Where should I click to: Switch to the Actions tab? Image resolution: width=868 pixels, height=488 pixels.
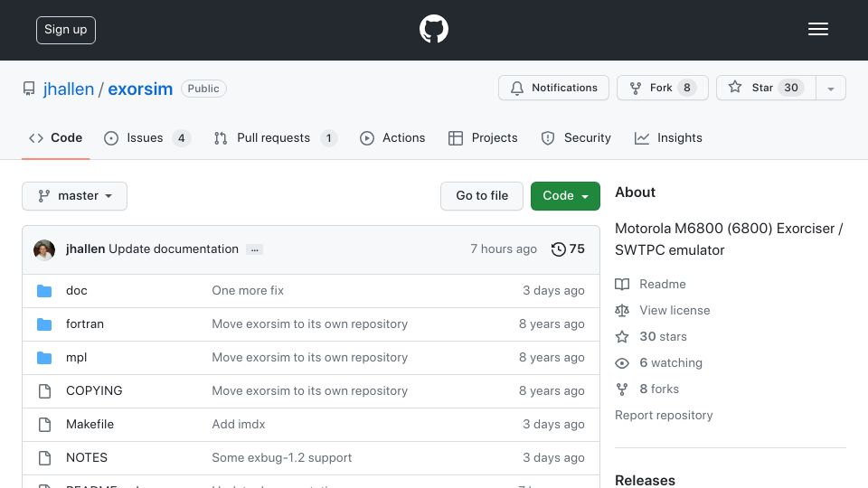(x=392, y=137)
